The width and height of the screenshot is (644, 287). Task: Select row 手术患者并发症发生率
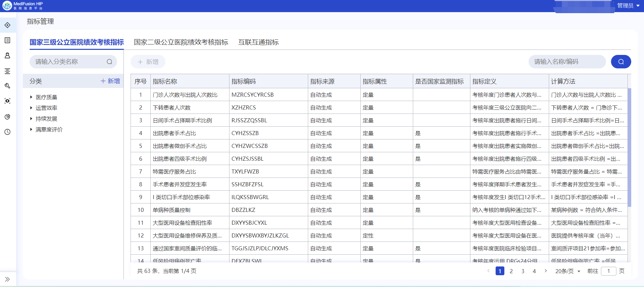(x=379, y=185)
